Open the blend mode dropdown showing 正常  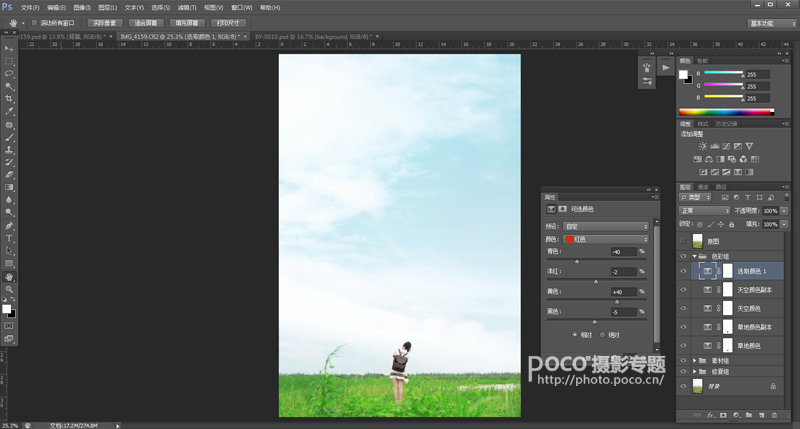[705, 211]
